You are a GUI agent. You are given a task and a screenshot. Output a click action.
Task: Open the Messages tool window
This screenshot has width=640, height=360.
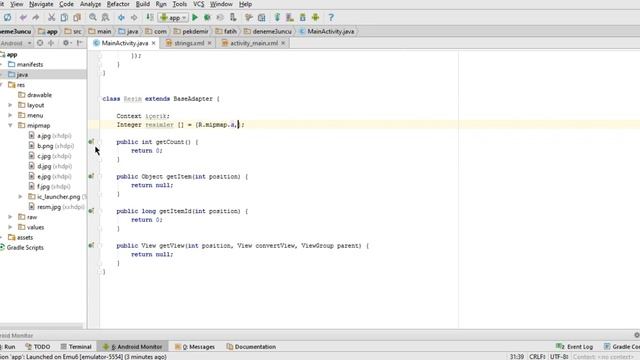click(x=195, y=347)
